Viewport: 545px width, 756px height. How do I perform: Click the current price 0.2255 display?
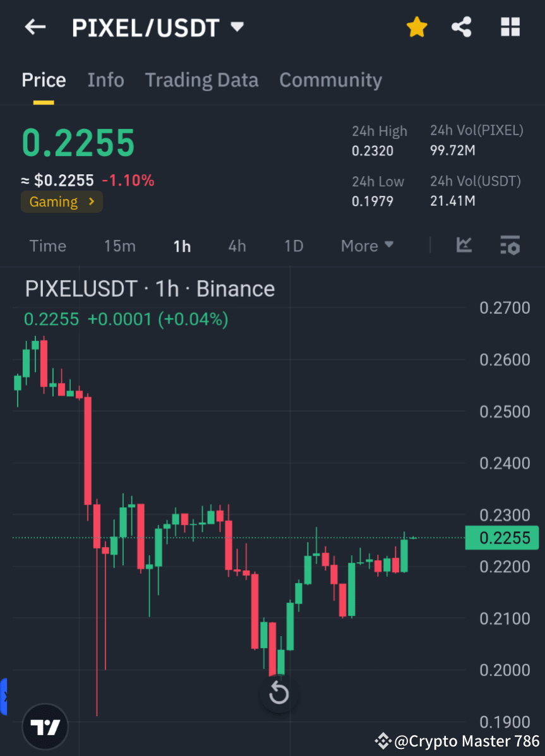pos(78,143)
